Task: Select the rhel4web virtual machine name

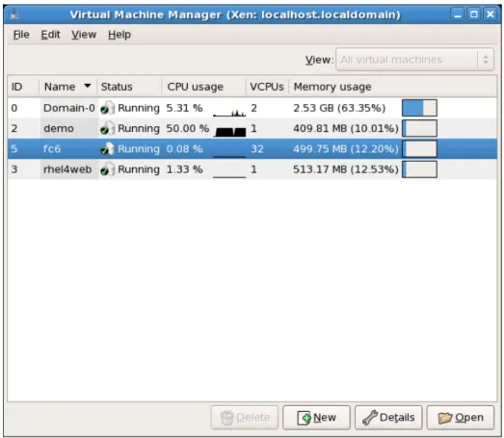Action: 67,169
